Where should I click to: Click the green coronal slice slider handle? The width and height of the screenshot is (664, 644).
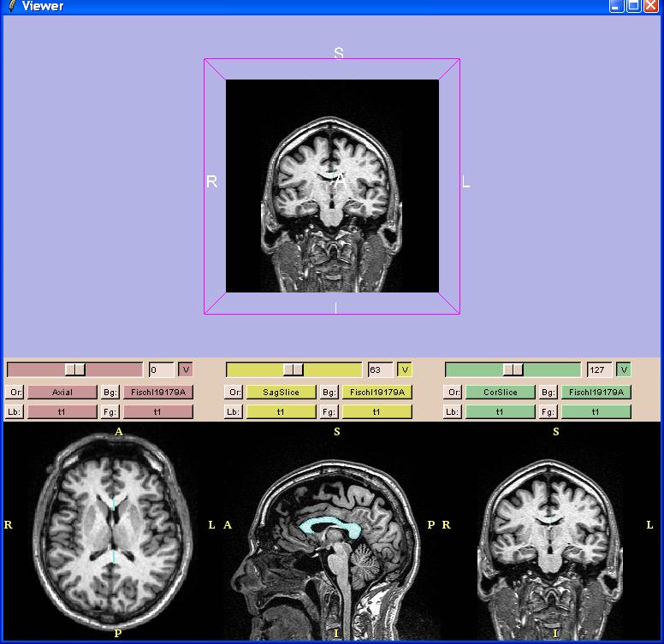513,369
